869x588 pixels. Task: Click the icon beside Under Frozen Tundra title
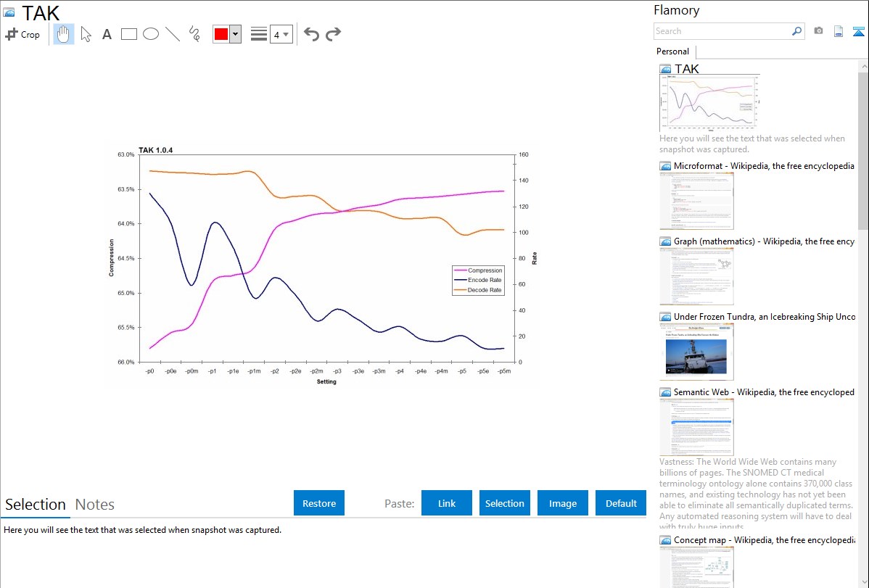[x=666, y=317]
